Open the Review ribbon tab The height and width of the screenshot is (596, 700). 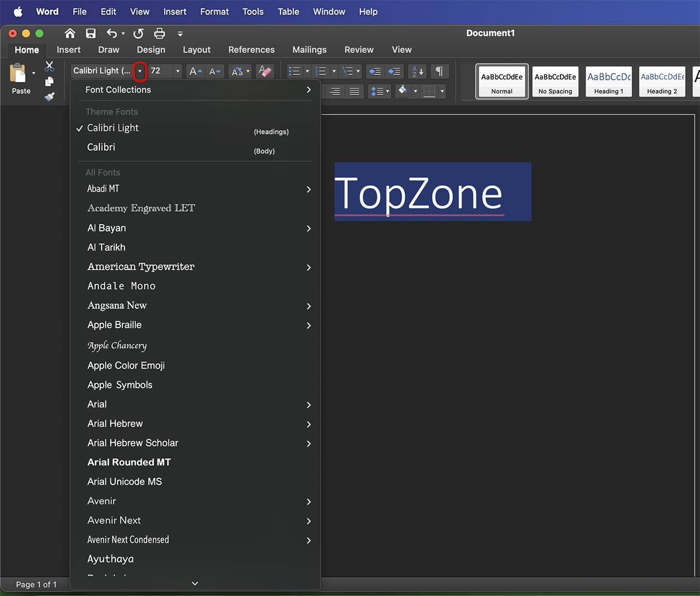point(359,50)
